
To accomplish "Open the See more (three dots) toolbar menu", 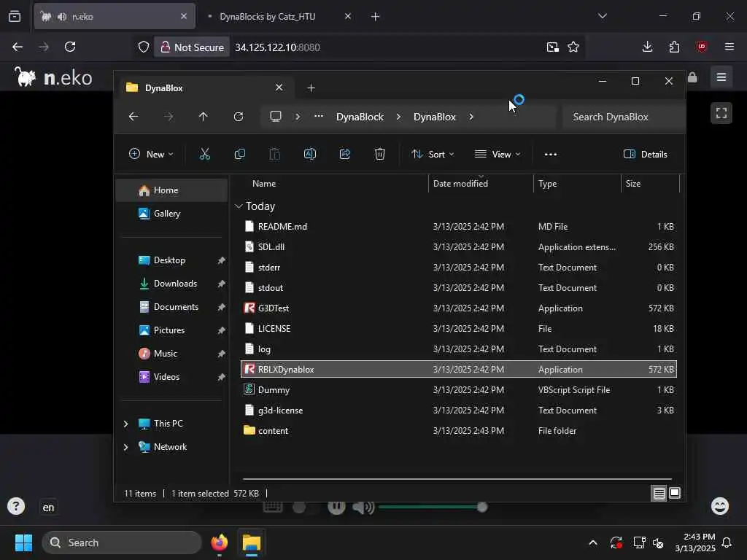I will tap(550, 155).
